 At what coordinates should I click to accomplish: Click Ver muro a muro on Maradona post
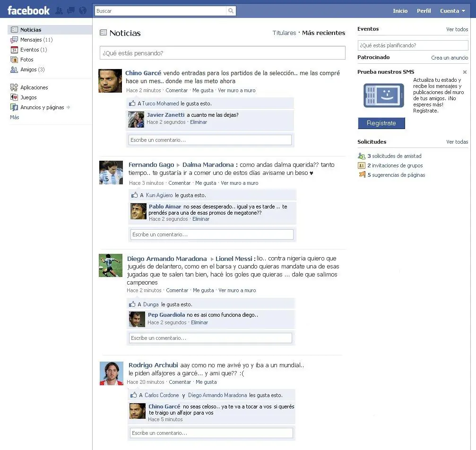[x=237, y=291]
